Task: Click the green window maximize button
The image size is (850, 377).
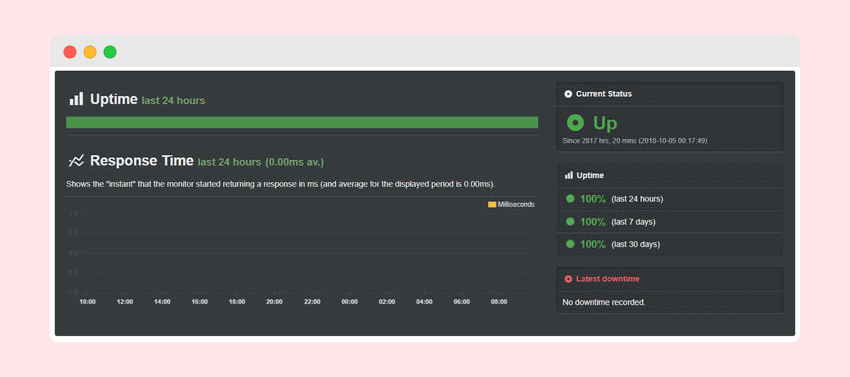Action: (x=110, y=52)
